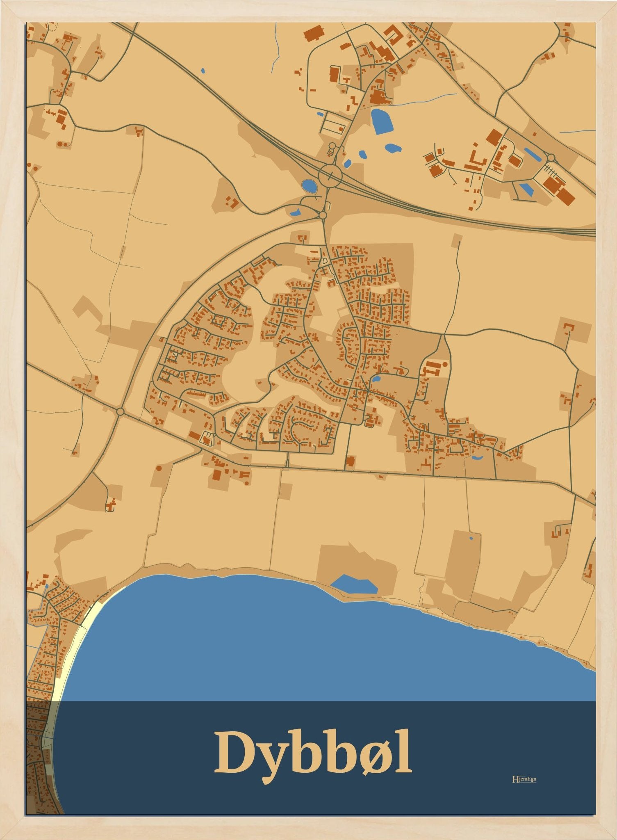Click the blue lake near the southern coast
This screenshot has width=617, height=840.
[x=354, y=584]
